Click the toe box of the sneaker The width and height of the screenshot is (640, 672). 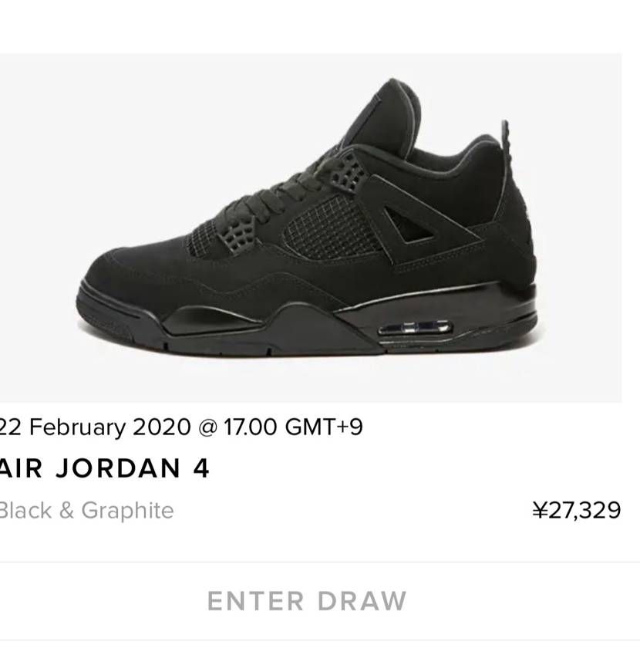coord(129,264)
